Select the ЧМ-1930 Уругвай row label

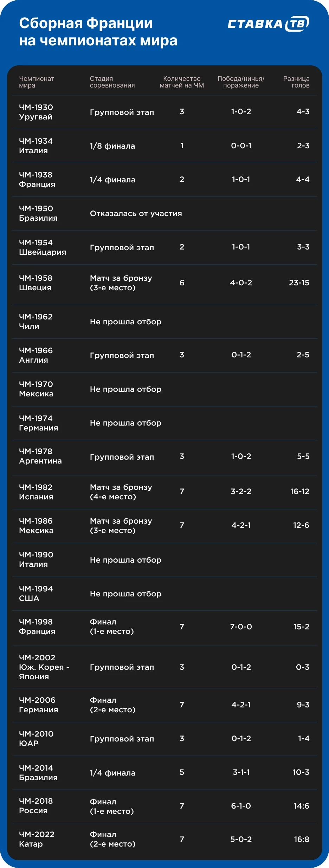(x=36, y=112)
